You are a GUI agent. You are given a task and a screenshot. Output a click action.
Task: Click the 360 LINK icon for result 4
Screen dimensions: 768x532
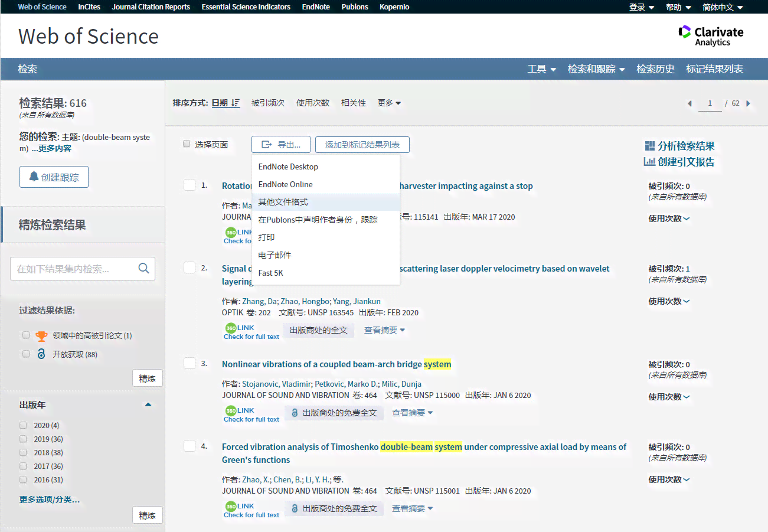click(x=231, y=507)
